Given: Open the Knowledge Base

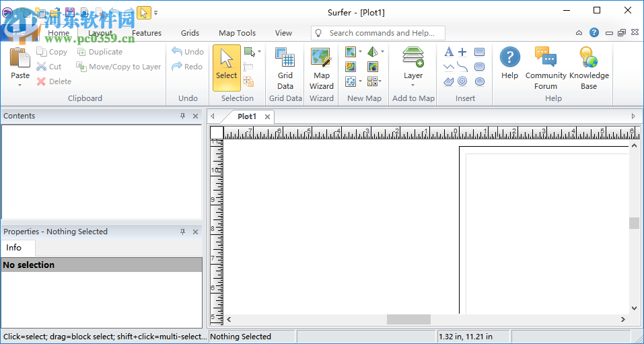Looking at the screenshot, I should [x=588, y=67].
